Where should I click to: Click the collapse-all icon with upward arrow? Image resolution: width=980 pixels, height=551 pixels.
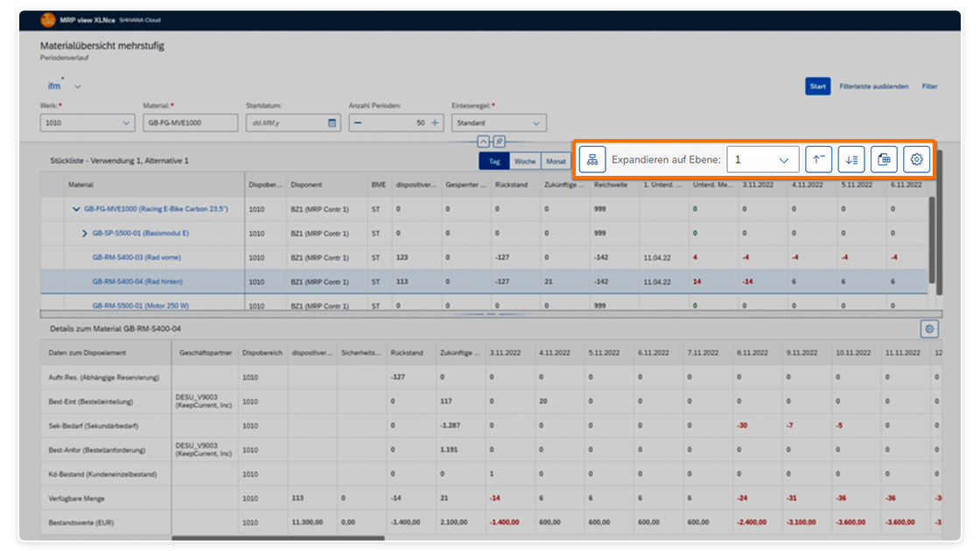point(818,159)
